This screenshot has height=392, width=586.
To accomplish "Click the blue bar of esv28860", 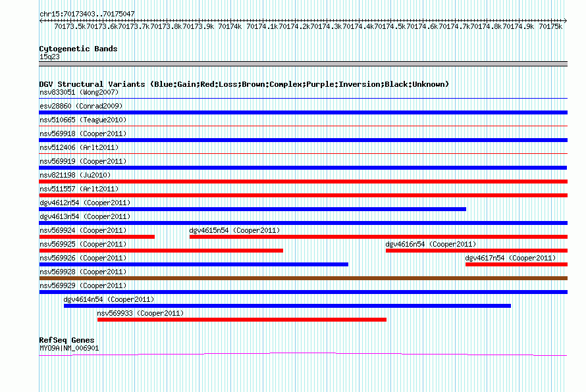I will 303,112.
